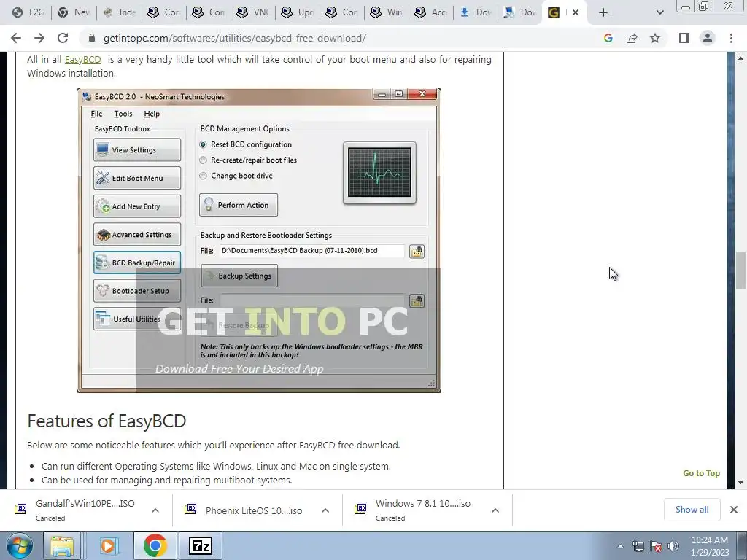Open Bootloader Setup in the toolbox
This screenshot has height=560, width=747.
click(x=137, y=291)
